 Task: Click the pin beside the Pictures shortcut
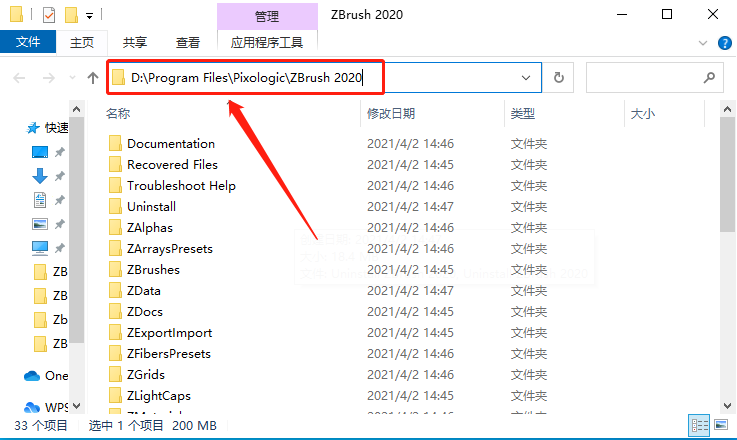pos(60,224)
